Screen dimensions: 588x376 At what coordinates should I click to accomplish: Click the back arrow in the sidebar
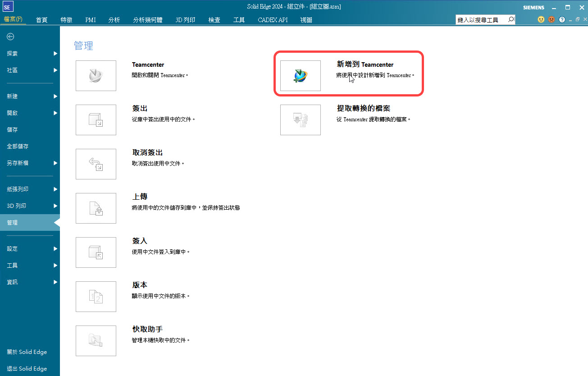(10, 37)
